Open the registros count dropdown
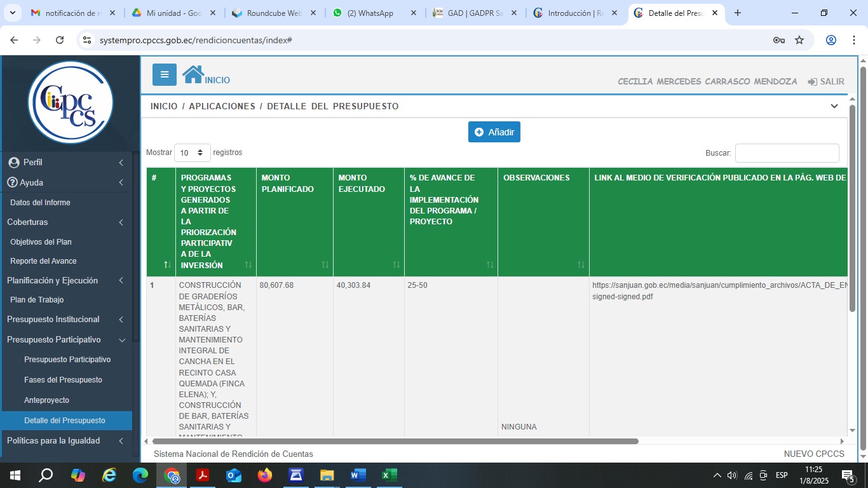The width and height of the screenshot is (868, 488). (192, 152)
